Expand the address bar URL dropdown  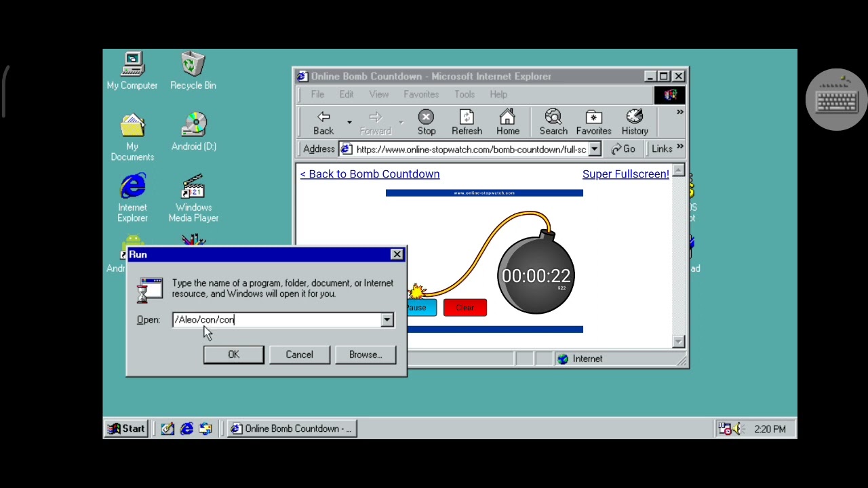pos(594,149)
